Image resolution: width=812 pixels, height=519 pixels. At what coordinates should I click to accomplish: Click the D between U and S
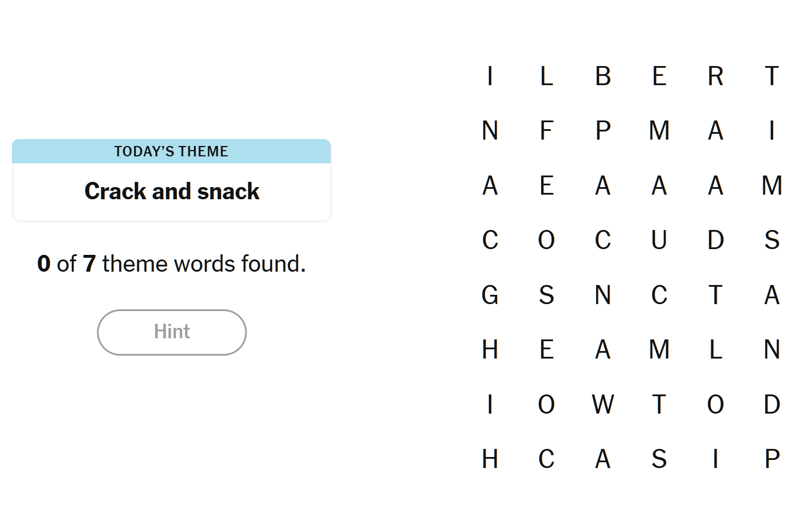coord(715,240)
